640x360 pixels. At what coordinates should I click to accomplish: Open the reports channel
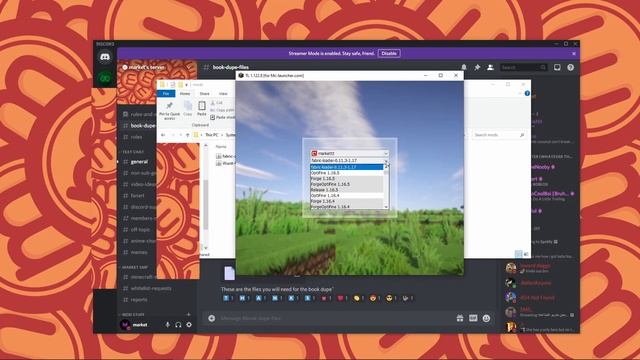point(139,300)
